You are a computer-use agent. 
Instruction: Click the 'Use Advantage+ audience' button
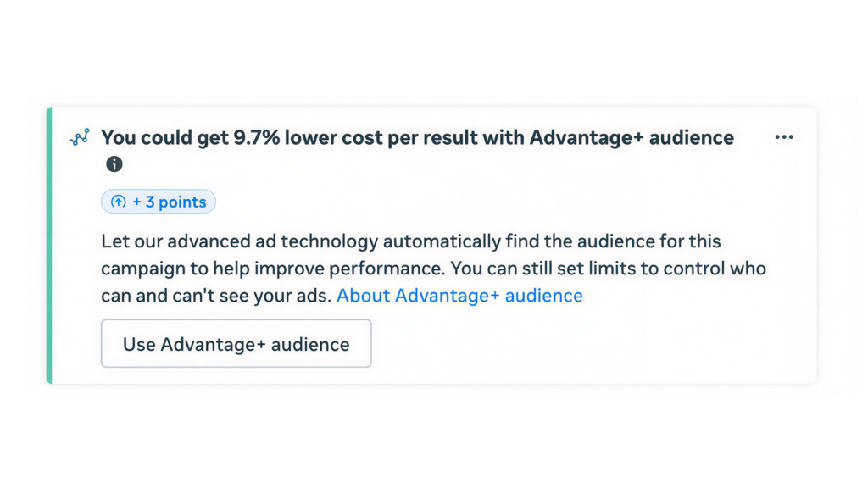tap(236, 344)
